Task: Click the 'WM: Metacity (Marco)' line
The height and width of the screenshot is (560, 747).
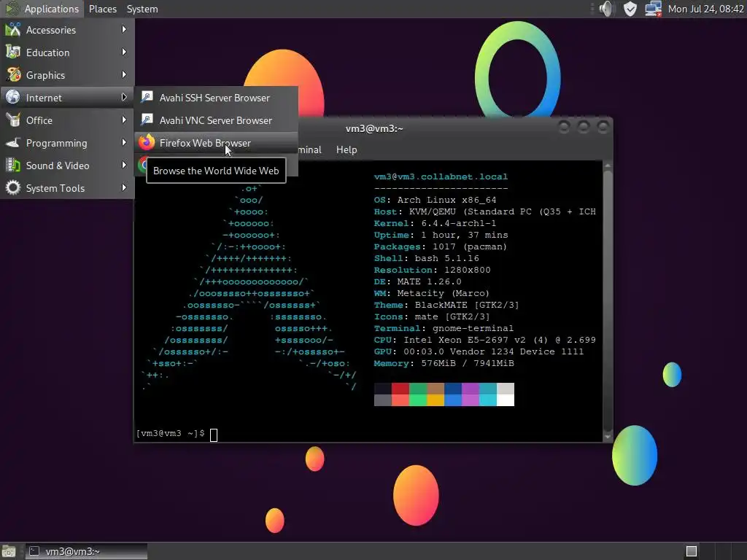Action: [432, 293]
